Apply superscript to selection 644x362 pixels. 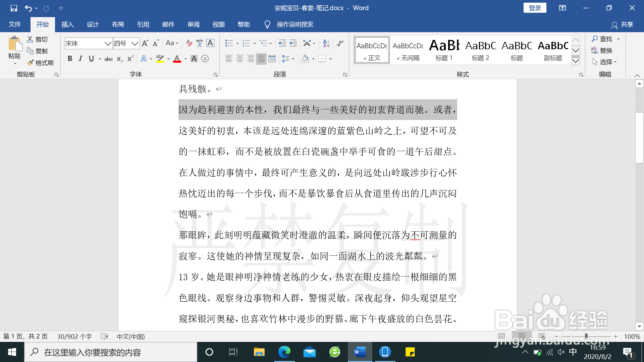coord(130,59)
